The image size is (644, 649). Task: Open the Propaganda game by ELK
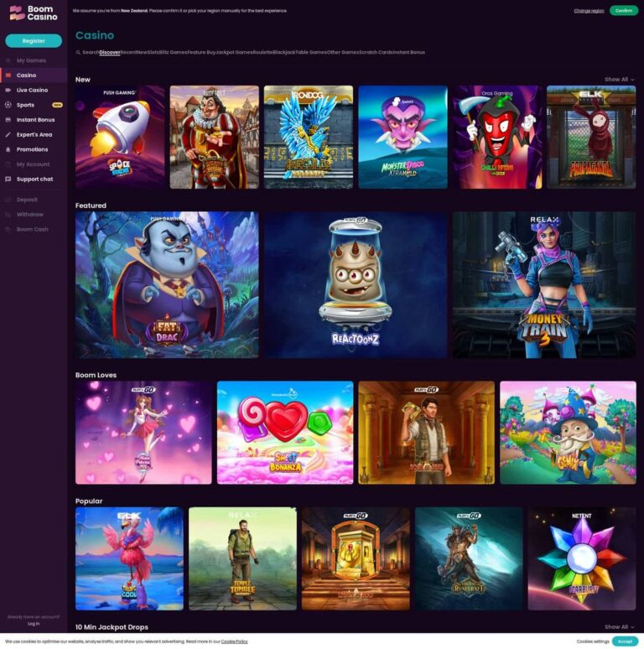coord(591,138)
